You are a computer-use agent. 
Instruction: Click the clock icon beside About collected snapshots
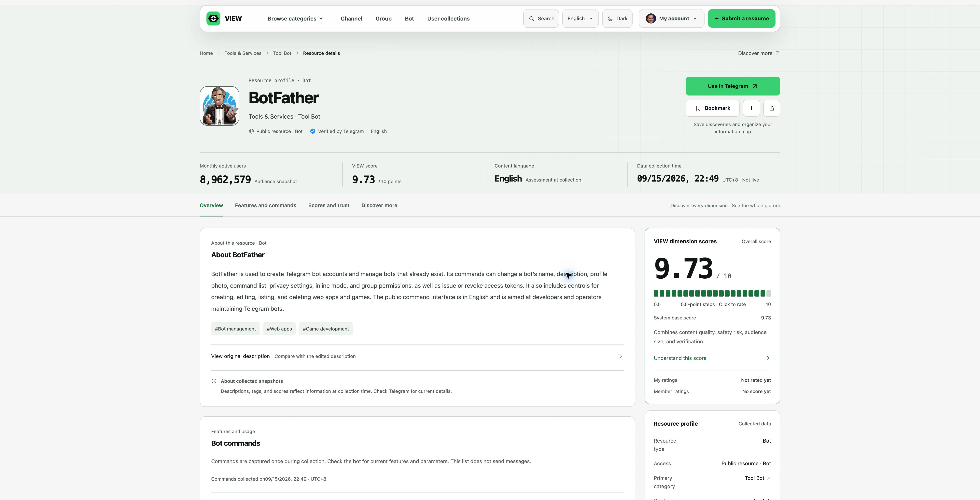click(x=214, y=381)
